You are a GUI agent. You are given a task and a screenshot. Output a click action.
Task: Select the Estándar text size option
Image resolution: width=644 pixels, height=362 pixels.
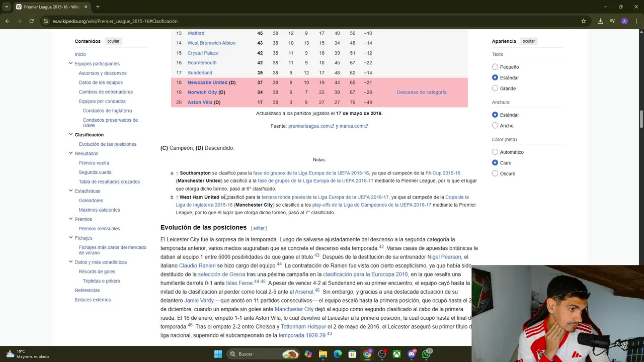[495, 77]
